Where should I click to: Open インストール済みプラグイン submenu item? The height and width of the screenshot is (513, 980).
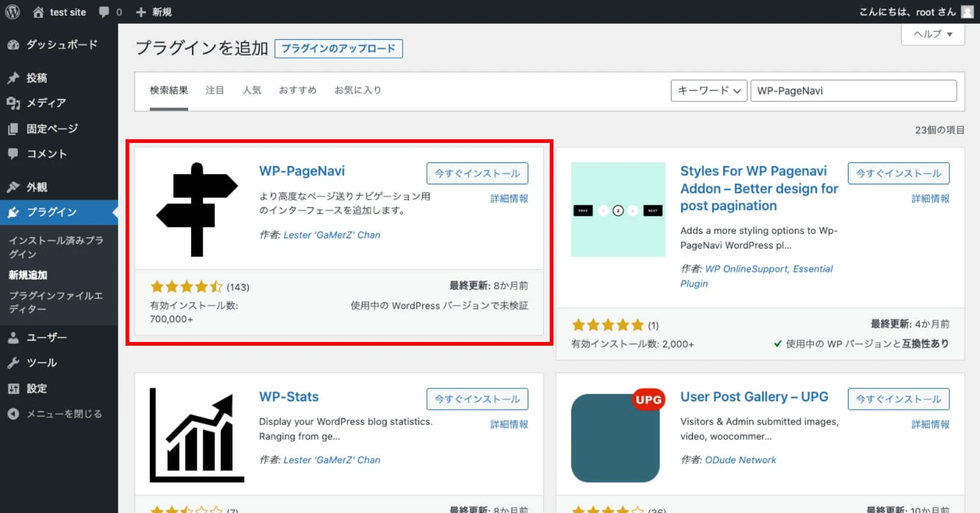pos(56,247)
